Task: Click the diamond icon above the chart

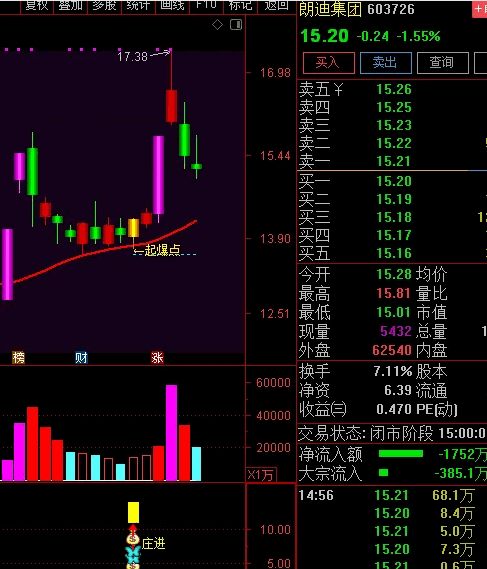Action: (217, 25)
